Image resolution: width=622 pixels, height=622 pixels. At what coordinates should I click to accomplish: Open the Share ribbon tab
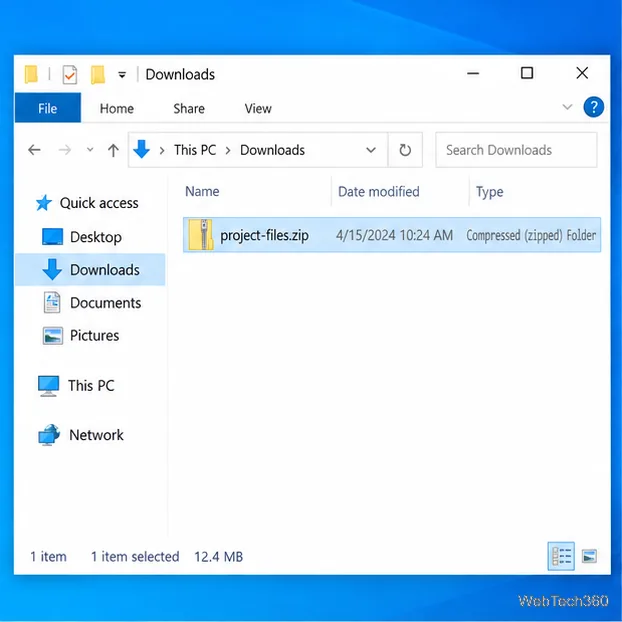coord(189,108)
